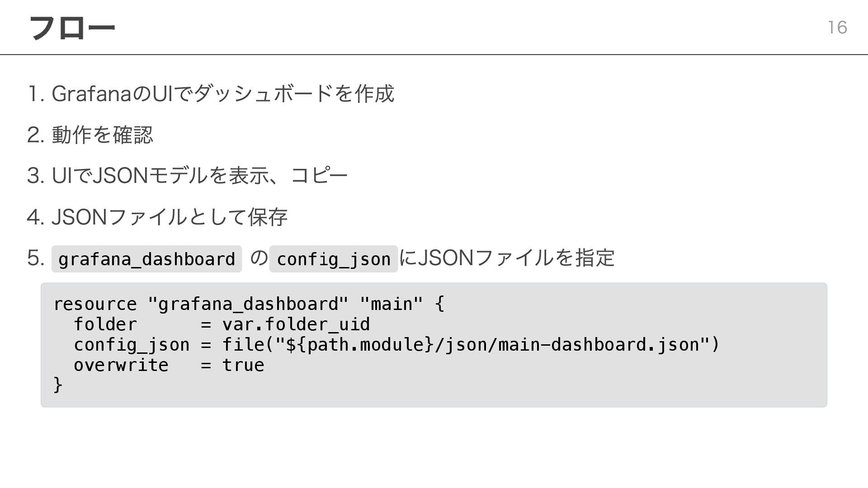The height and width of the screenshot is (488, 868).
Task: Click the true value after overwrite
Action: pos(243,365)
